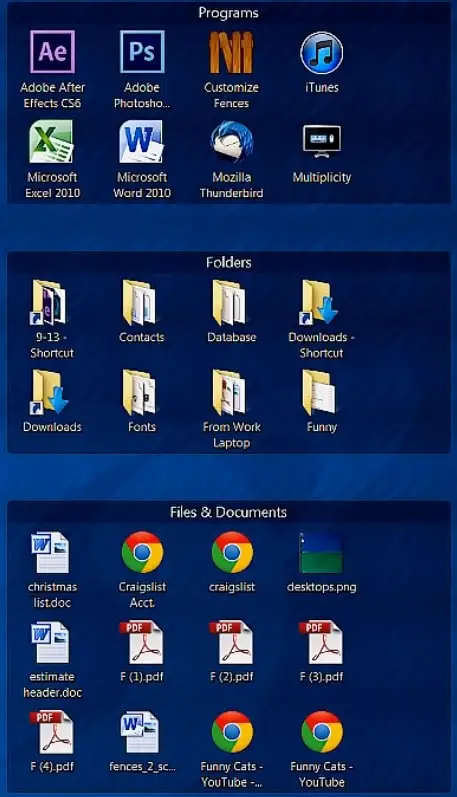Select the fences_2_sc... Word document icon

point(140,732)
